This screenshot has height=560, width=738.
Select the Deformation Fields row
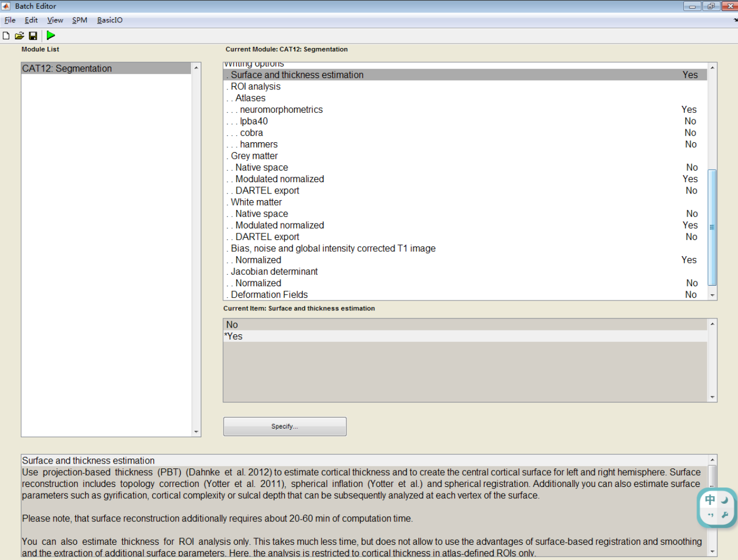point(465,294)
